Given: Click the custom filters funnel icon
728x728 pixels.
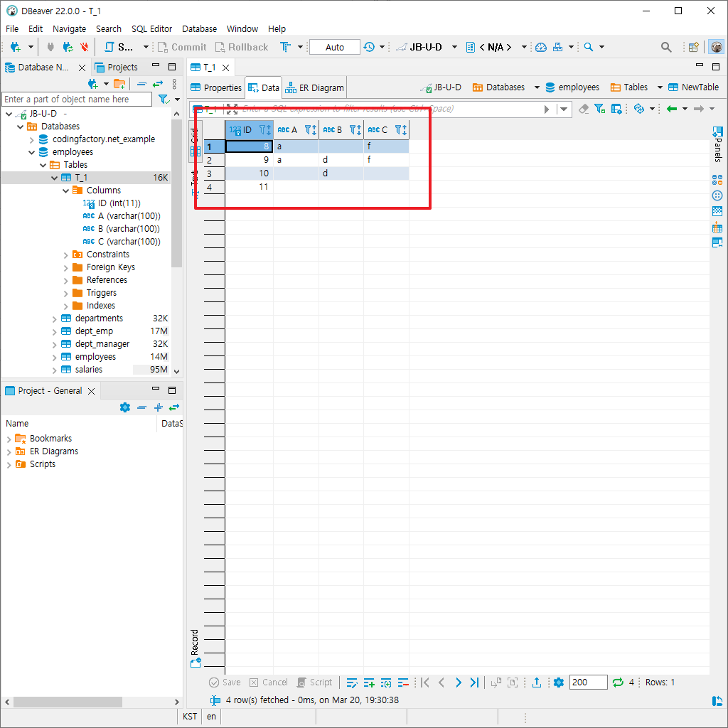Looking at the screenshot, I should 599,109.
